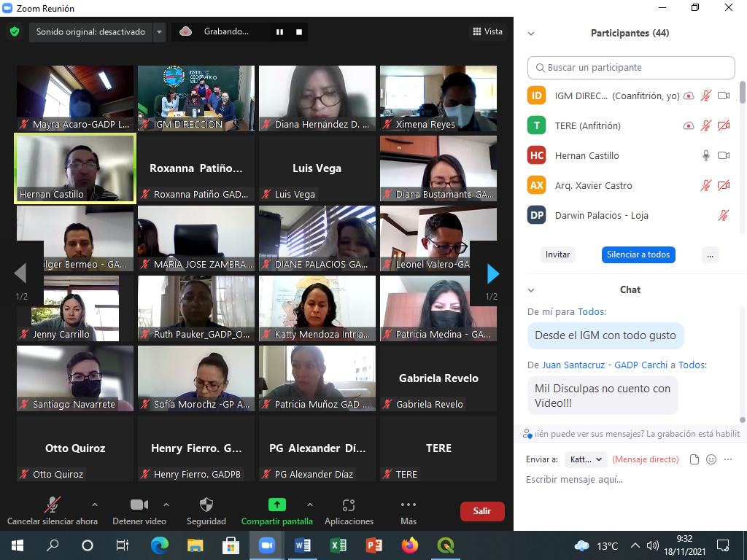The height and width of the screenshot is (560, 747).
Task: Click the green Compartir pantalla icon
Action: (276, 505)
